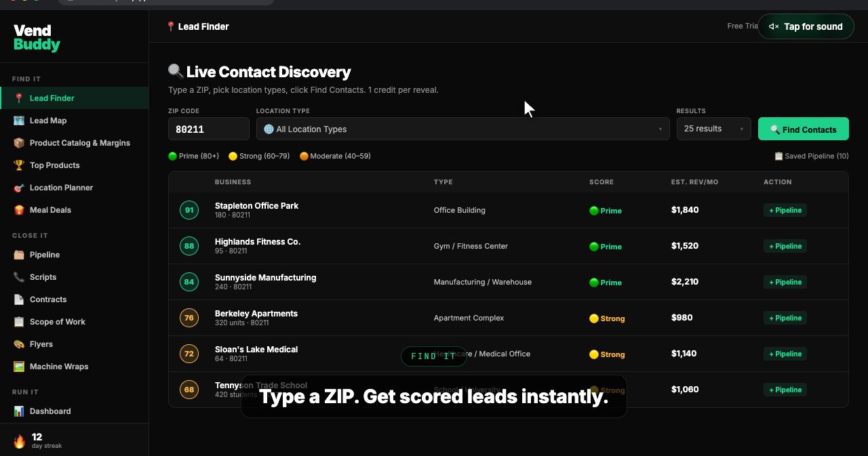868x456 pixels.
Task: Click score badge 76 for Berkeley Apartments
Action: tap(189, 318)
